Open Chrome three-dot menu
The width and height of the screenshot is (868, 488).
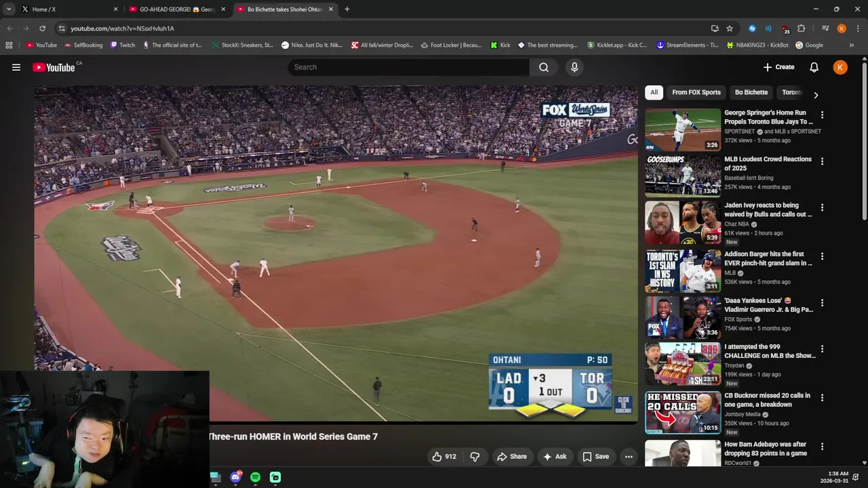858,28
